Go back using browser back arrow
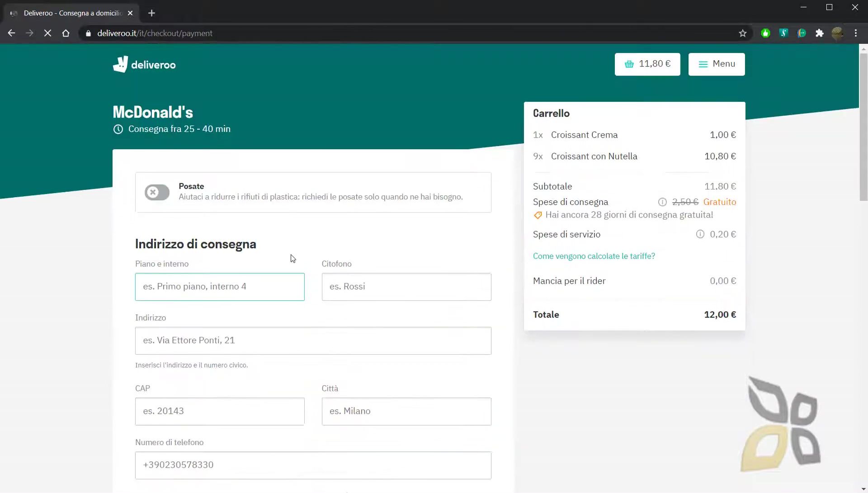 (x=11, y=33)
